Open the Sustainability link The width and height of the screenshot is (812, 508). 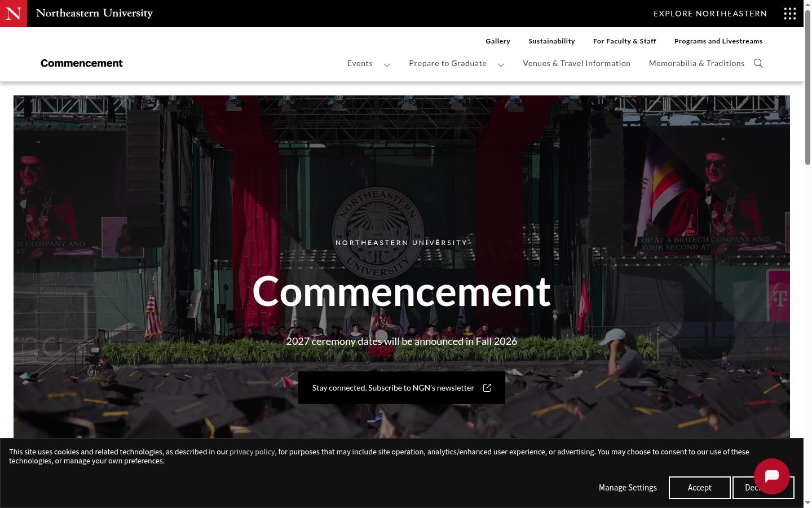point(551,41)
